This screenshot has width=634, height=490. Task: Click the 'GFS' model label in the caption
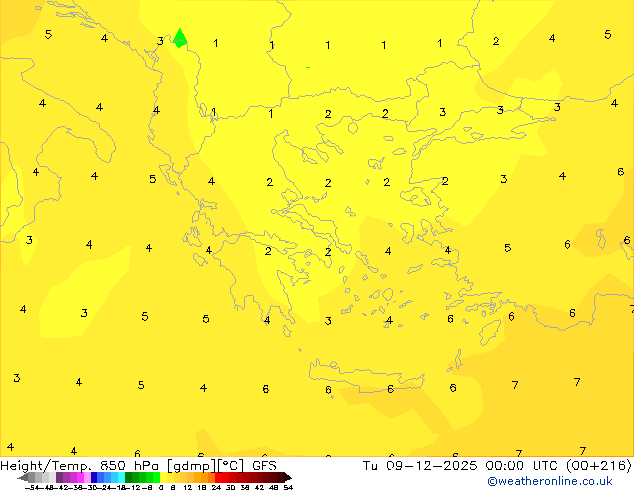point(264,466)
